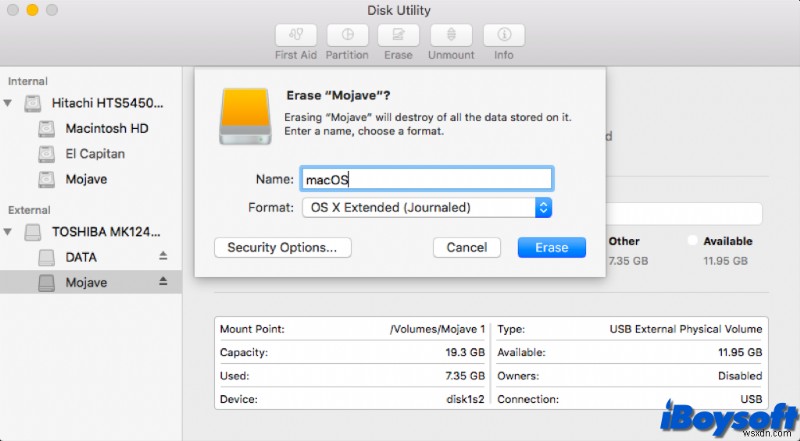Click the DATA volume icon
This screenshot has height=441, width=800.
coord(46,257)
